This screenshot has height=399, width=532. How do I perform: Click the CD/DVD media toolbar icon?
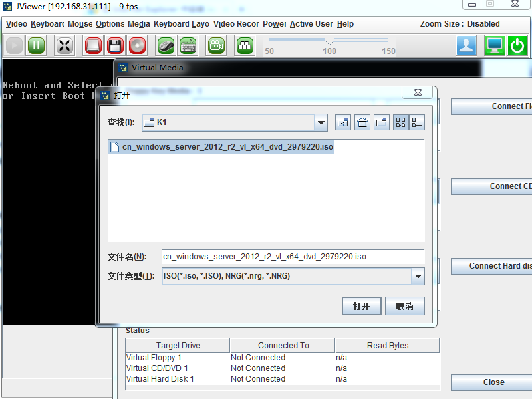137,45
